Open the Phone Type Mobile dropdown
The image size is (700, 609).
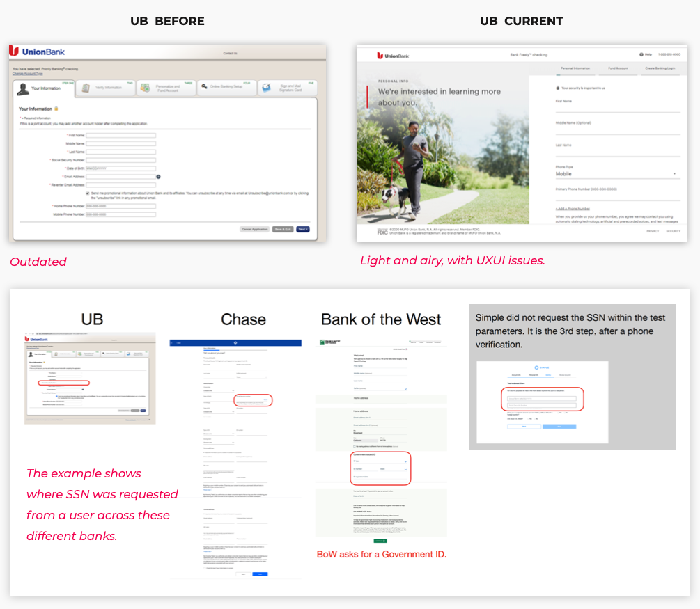(618, 174)
